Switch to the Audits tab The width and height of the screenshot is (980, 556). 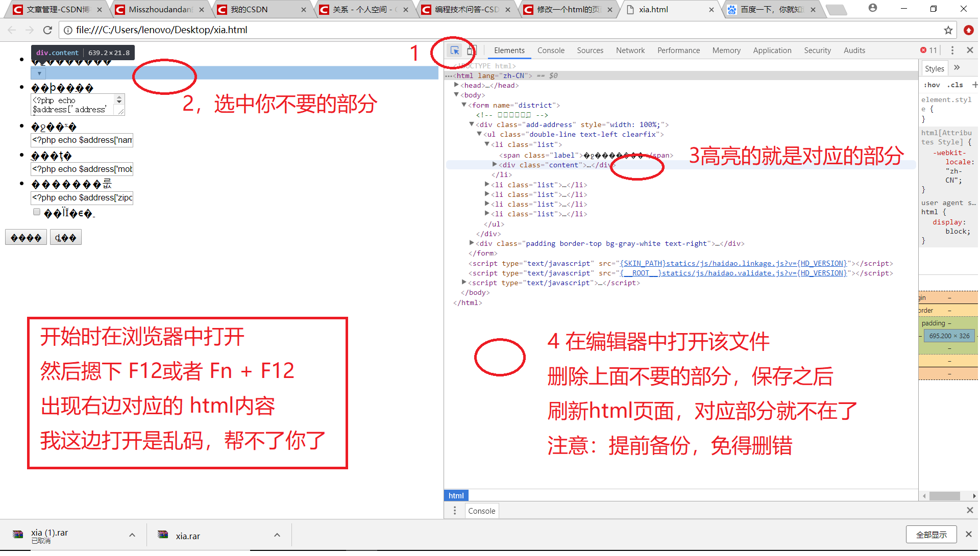point(854,50)
